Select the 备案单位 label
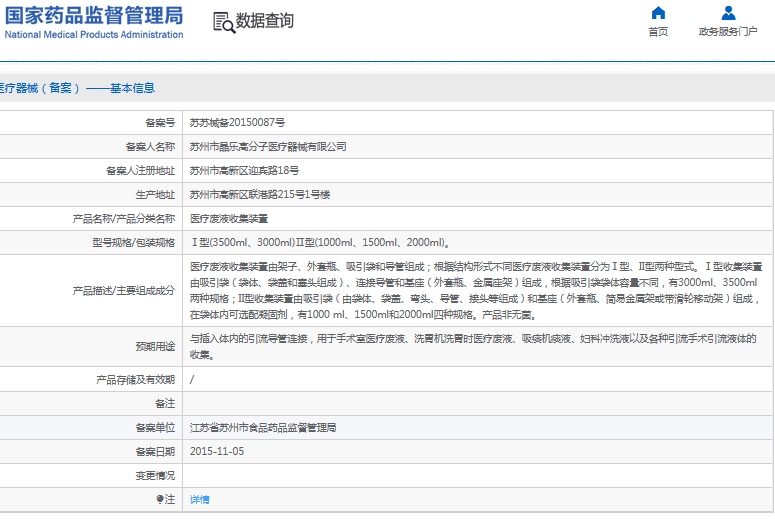Image resolution: width=775 pixels, height=519 pixels. tap(155, 428)
